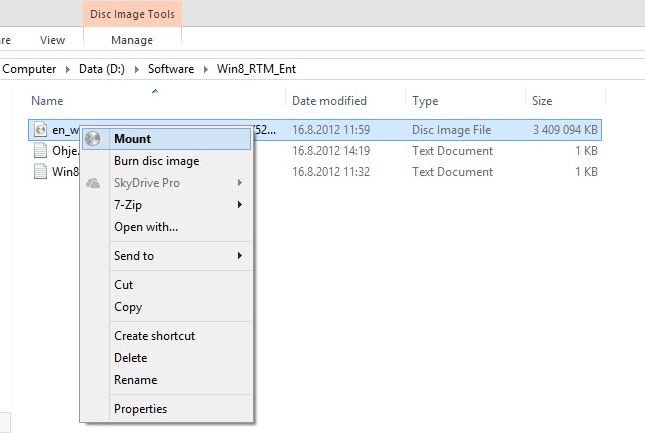Select Open with... in context menu
Screen dimensions: 645x433
click(146, 227)
